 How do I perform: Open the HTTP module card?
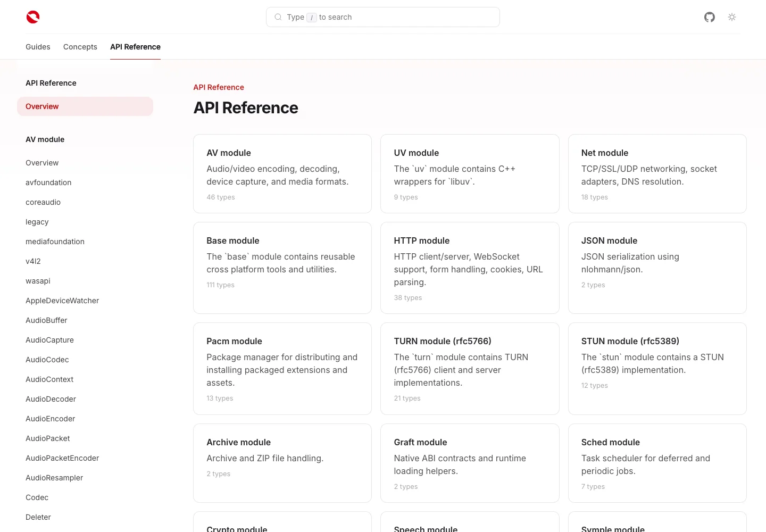[x=470, y=268]
